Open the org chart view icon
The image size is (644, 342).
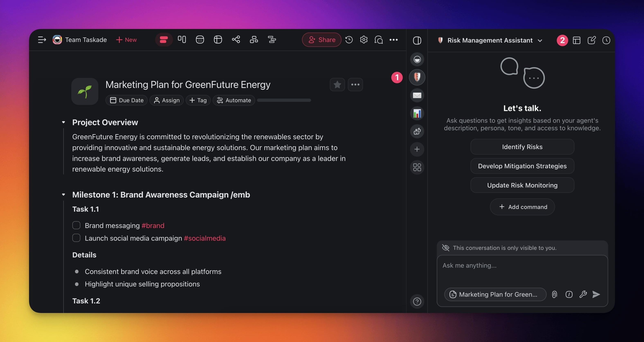[x=254, y=39]
